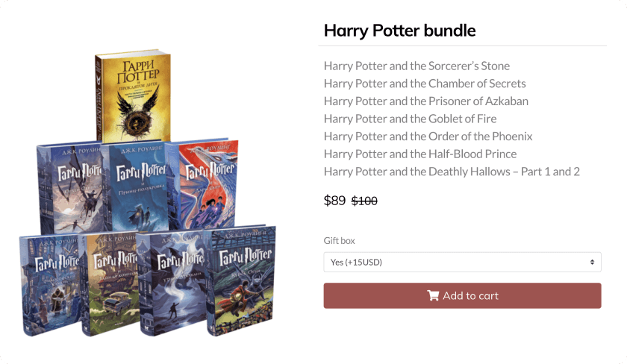Click the Harry Potter and the Goblet of Fire line
This screenshot has width=627, height=364.
(411, 119)
